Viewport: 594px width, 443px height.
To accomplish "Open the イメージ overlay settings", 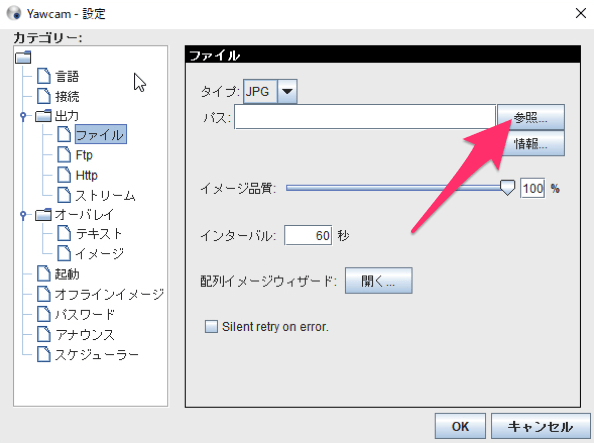I will [x=99, y=253].
